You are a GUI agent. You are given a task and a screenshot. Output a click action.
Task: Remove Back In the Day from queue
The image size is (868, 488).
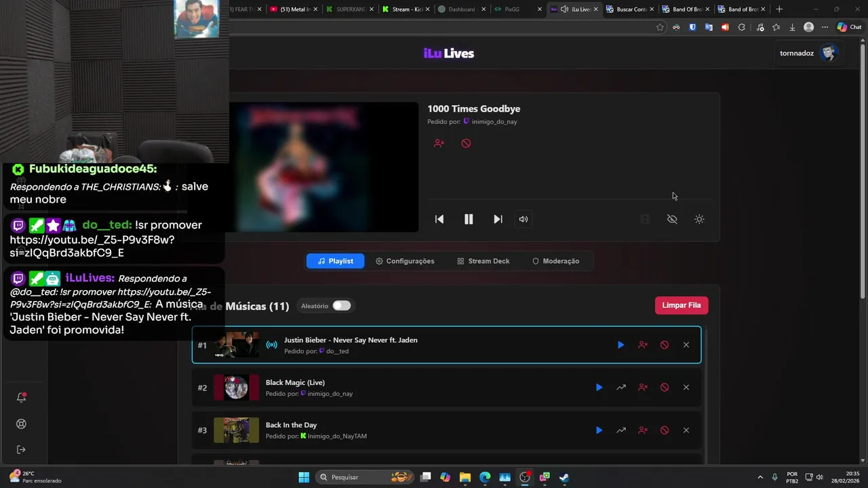click(686, 430)
